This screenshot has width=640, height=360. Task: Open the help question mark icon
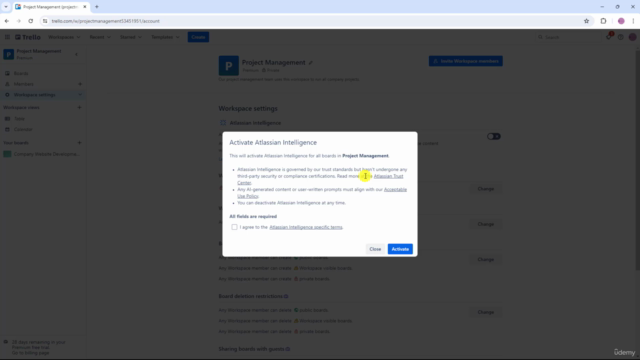tap(620, 37)
